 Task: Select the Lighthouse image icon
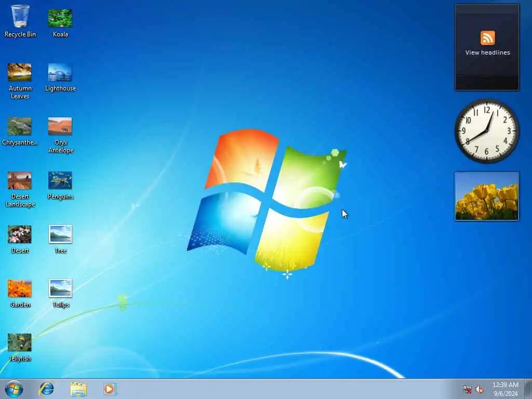(60, 77)
